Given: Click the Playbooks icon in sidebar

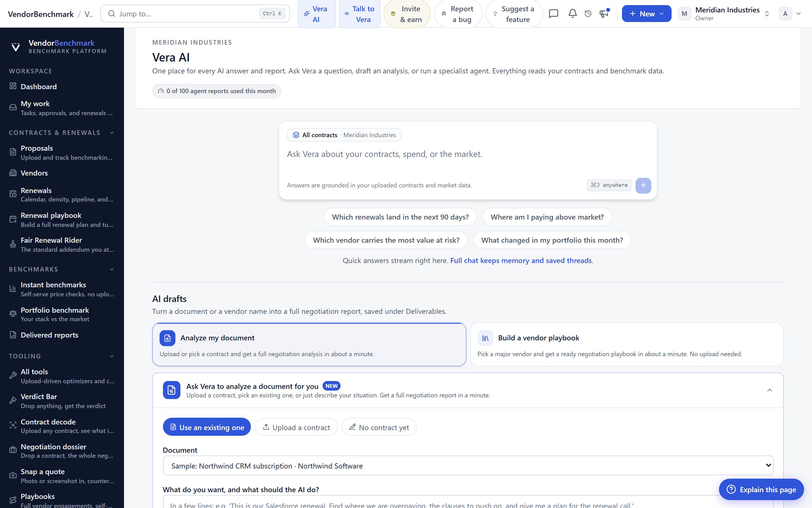Looking at the screenshot, I should tap(13, 500).
